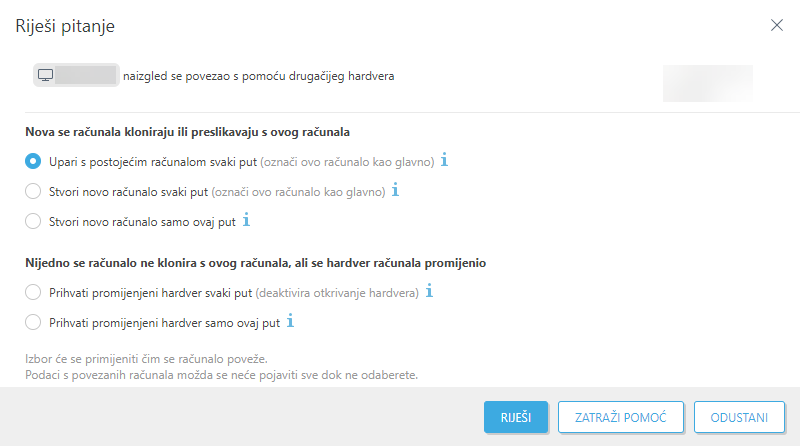Show info for 'Stvori novo računalo svaki put'
This screenshot has width=800, height=446.
pyautogui.click(x=395, y=190)
